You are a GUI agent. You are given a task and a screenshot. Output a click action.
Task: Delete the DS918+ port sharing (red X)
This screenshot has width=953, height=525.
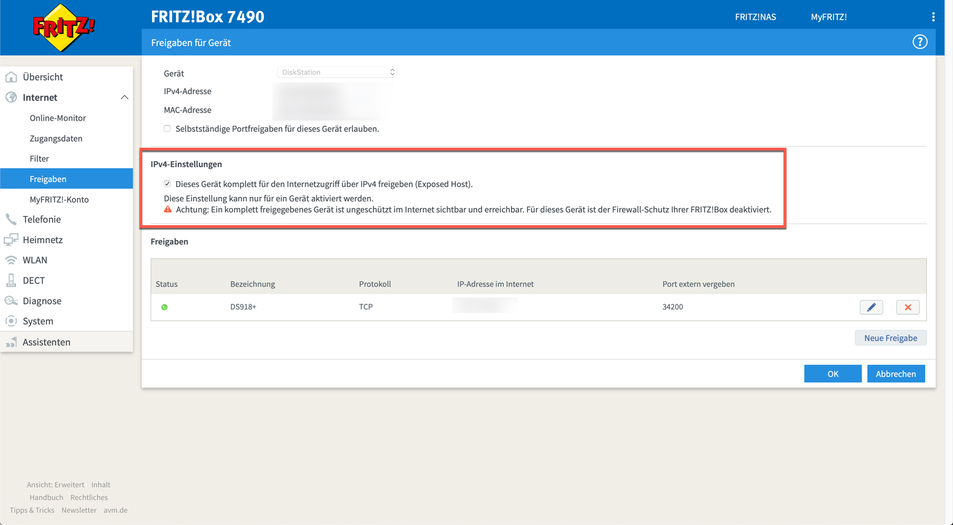pos(907,307)
